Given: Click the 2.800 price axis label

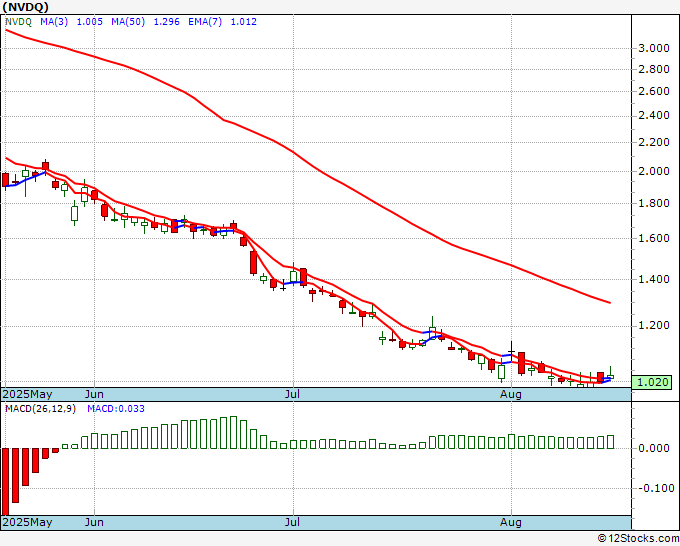Looking at the screenshot, I should click(x=654, y=69).
